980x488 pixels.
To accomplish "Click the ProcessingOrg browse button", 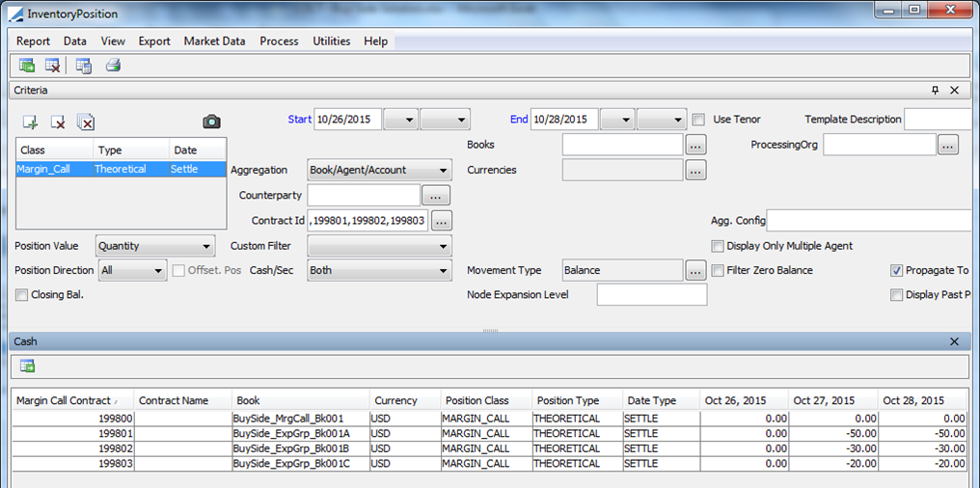I will (947, 145).
